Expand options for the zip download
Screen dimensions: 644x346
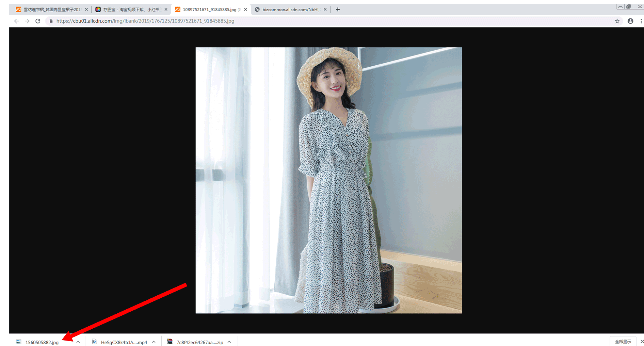(229, 342)
